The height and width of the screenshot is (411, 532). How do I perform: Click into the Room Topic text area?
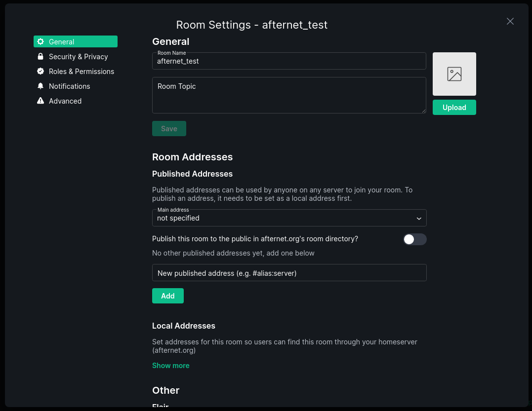point(289,95)
